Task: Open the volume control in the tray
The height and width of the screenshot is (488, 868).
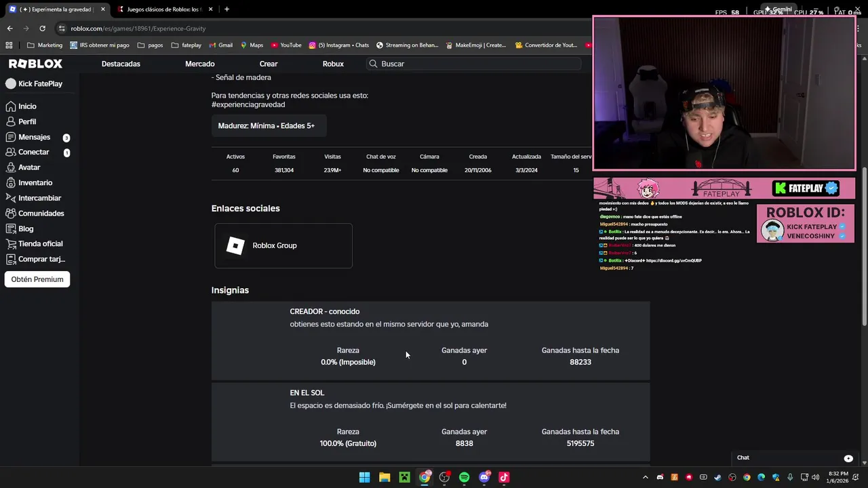Action: [815, 477]
